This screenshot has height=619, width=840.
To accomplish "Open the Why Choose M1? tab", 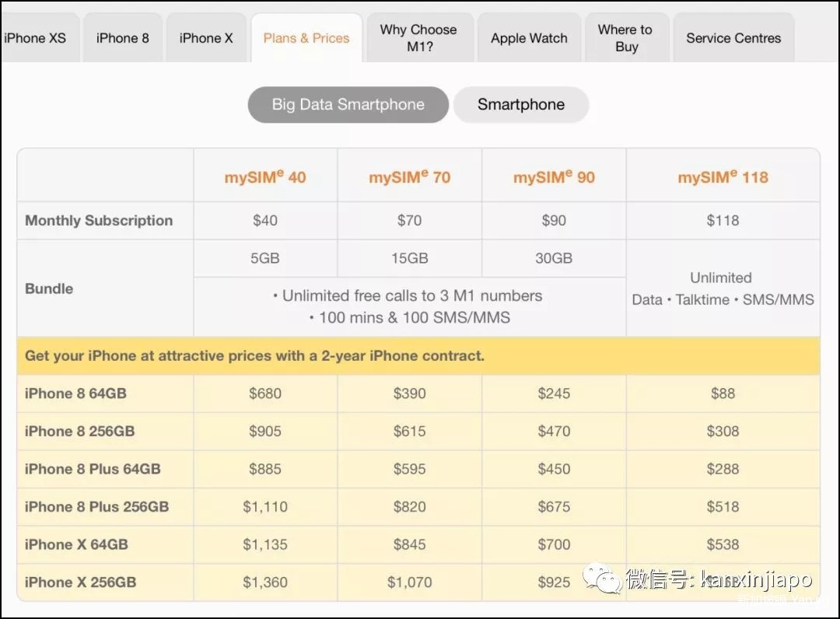I will point(418,38).
